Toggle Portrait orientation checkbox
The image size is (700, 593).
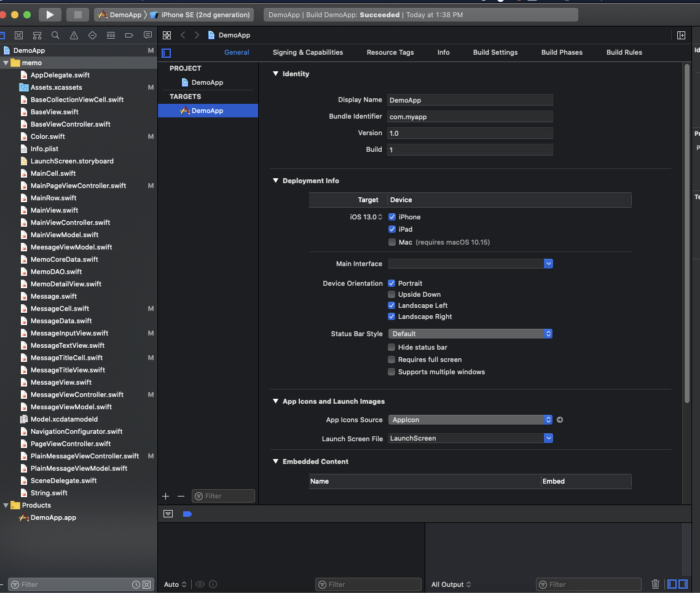391,283
